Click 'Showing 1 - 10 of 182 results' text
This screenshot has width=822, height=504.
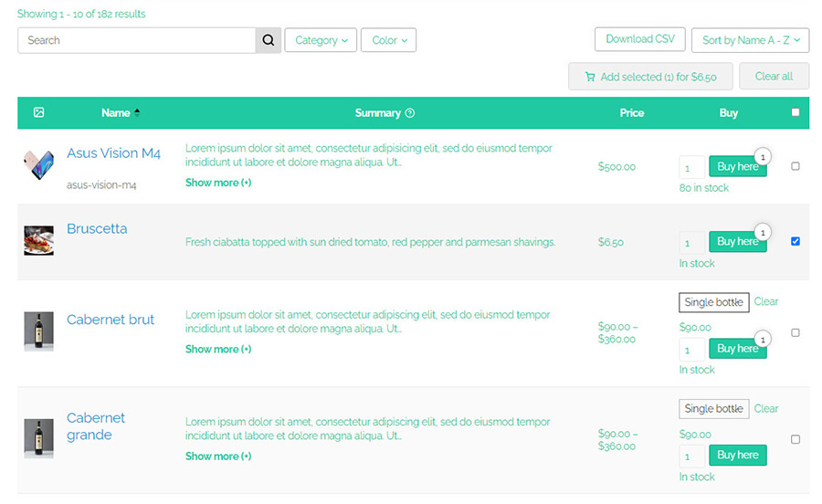(81, 14)
